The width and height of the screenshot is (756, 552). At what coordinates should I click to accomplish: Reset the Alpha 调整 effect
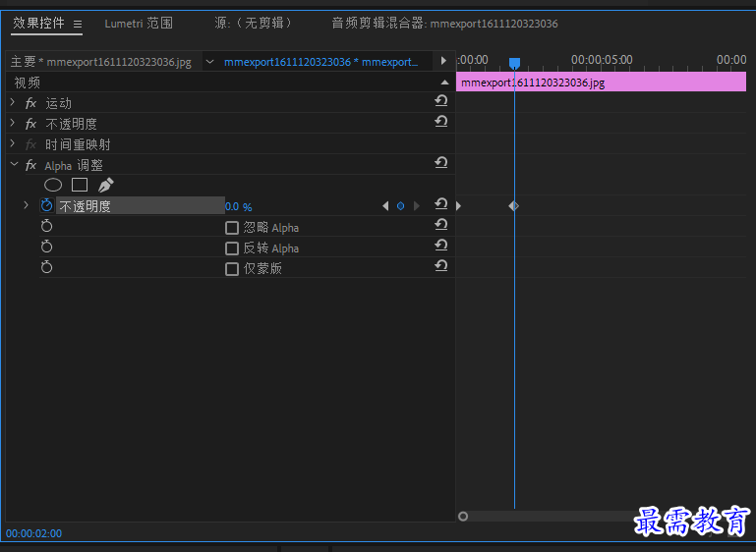440,163
